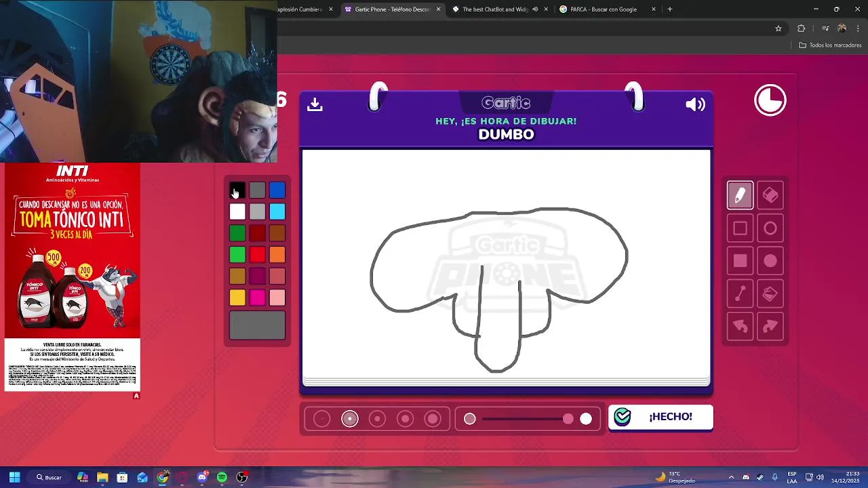Choose the filled rectangle shape tool

tap(740, 261)
